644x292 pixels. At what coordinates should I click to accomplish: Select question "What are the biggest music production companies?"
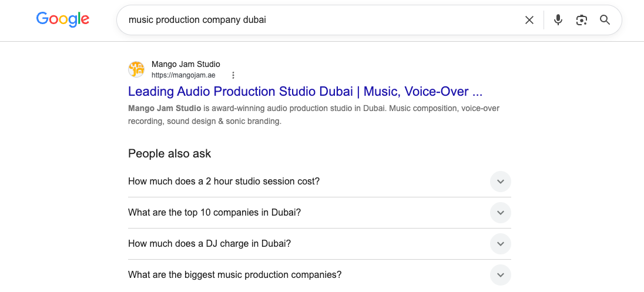[x=234, y=275]
